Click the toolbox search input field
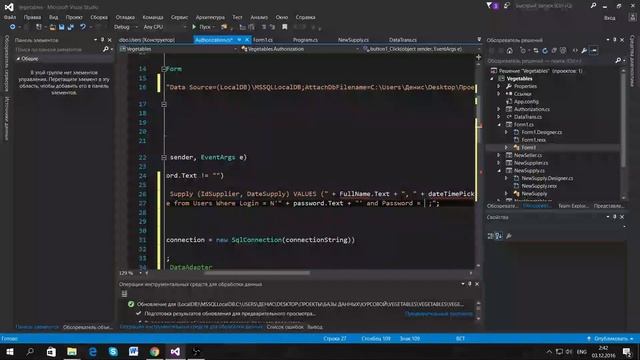Viewport: 640px width, 360px height. (57, 49)
